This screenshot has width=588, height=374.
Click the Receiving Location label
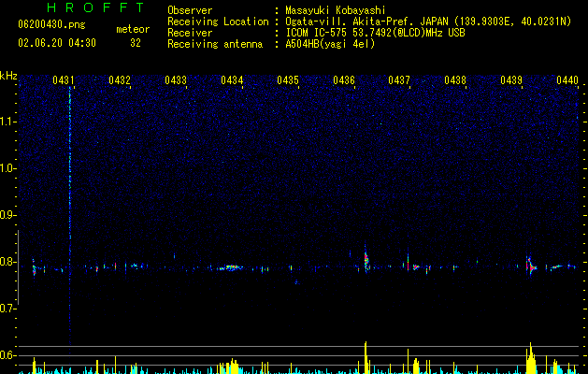coord(218,22)
